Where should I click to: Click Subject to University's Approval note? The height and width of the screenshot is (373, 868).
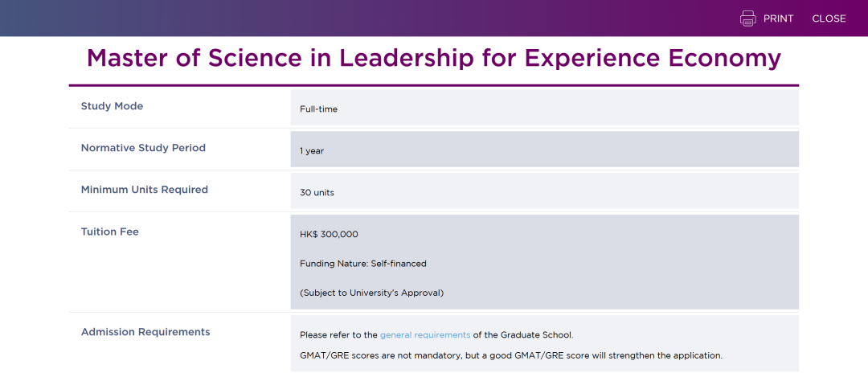pos(372,293)
